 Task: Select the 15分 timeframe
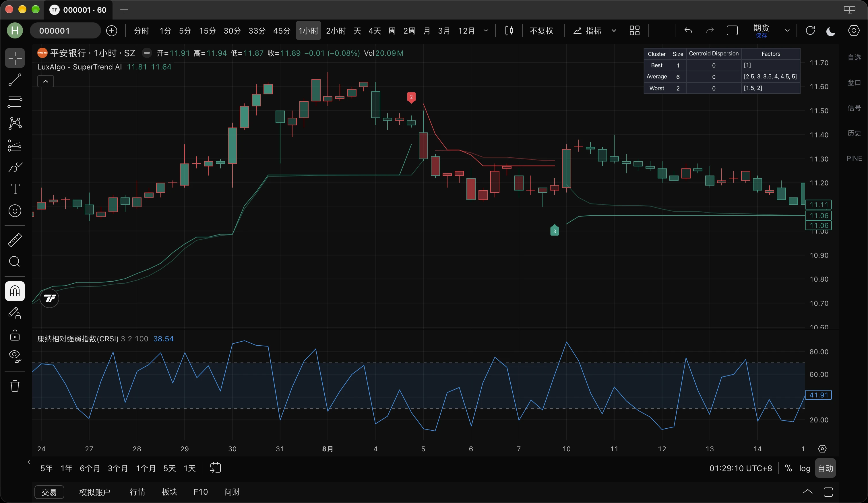point(207,31)
